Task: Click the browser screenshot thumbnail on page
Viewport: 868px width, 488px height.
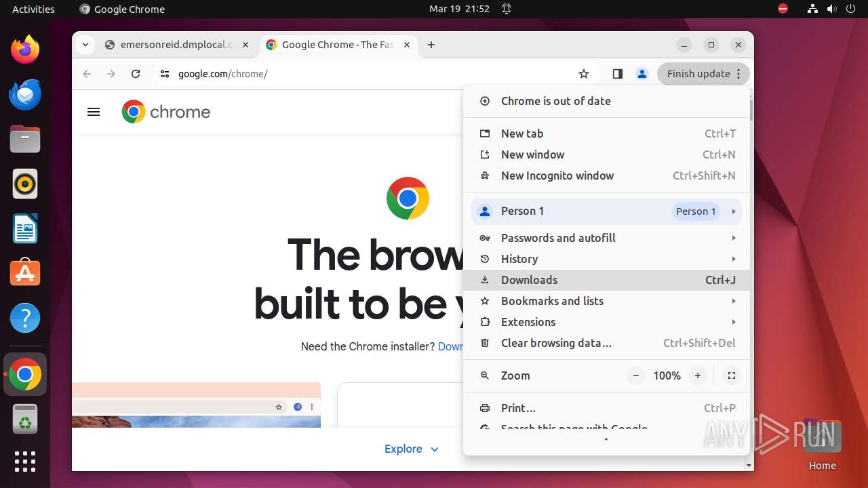Action: coord(197,405)
